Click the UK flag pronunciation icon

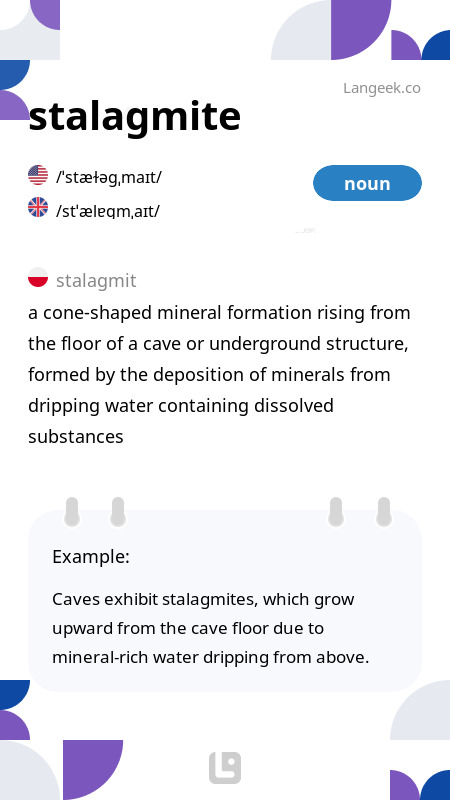tap(38, 207)
